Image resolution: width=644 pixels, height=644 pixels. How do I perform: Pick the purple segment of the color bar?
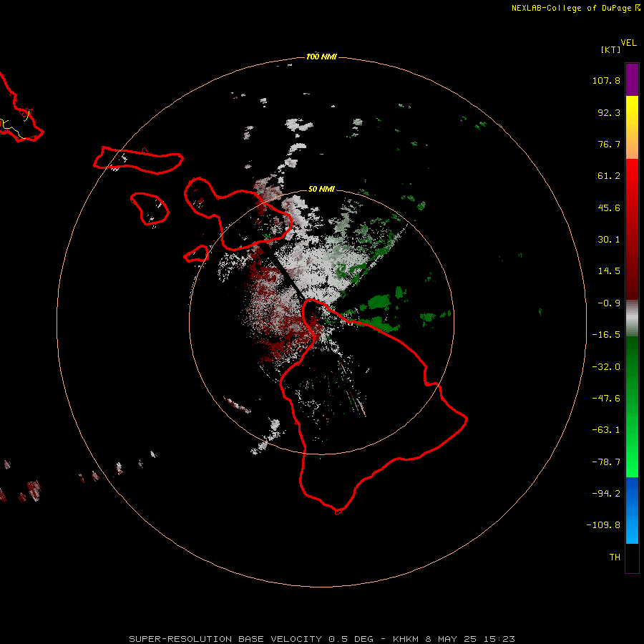(632, 79)
